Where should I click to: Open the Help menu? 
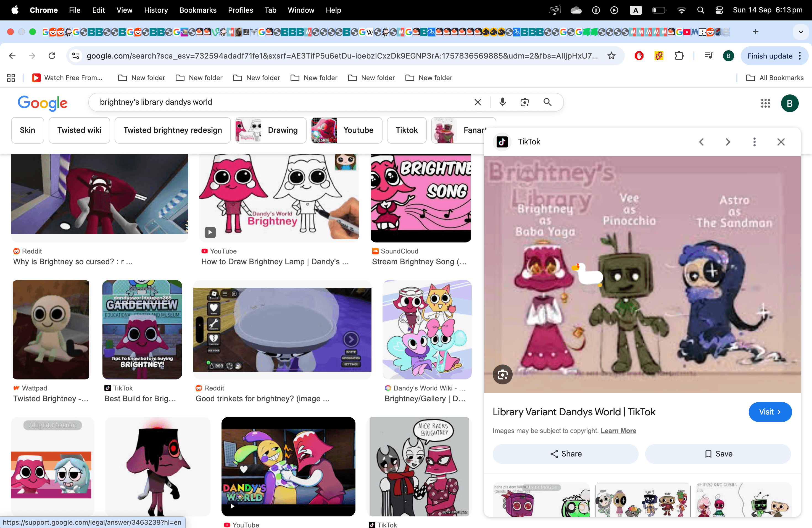pos(333,10)
